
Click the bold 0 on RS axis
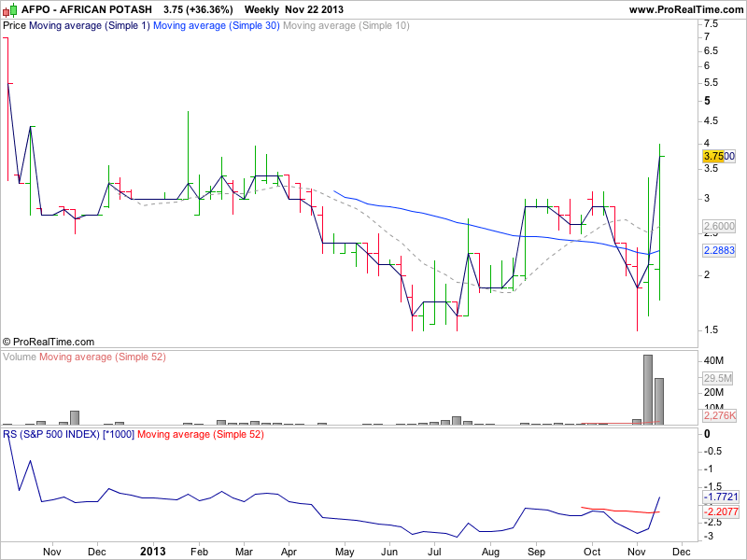tap(707, 434)
